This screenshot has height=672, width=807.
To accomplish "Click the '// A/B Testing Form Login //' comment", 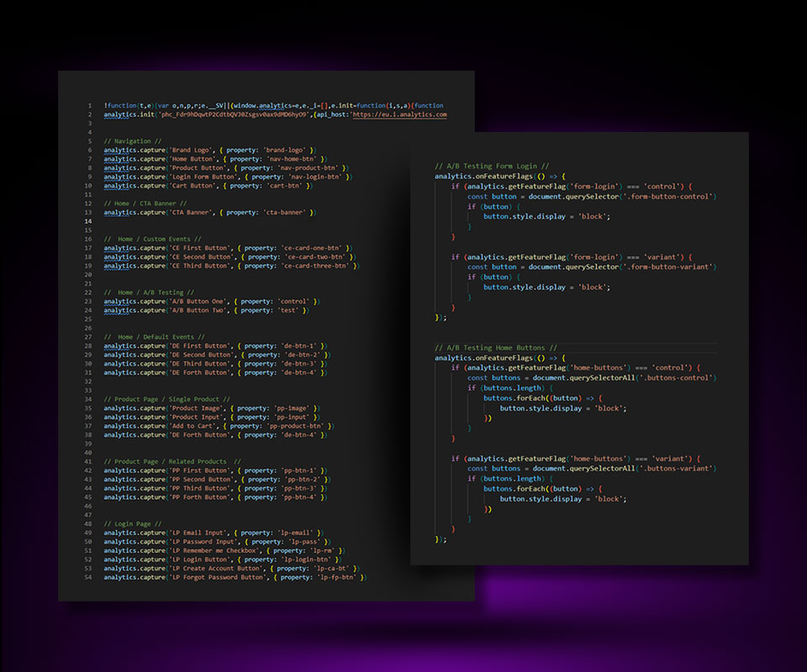I will 491,166.
